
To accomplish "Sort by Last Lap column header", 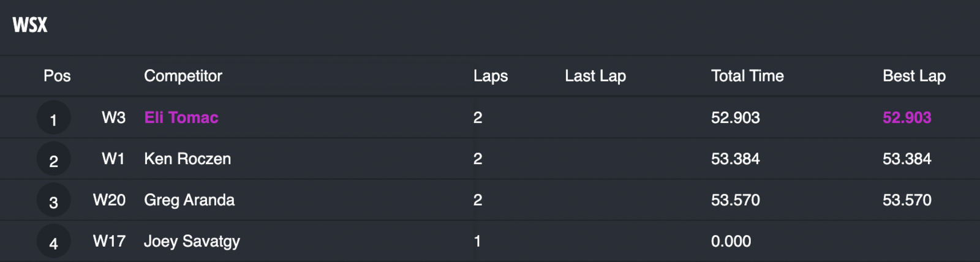I will pos(595,76).
